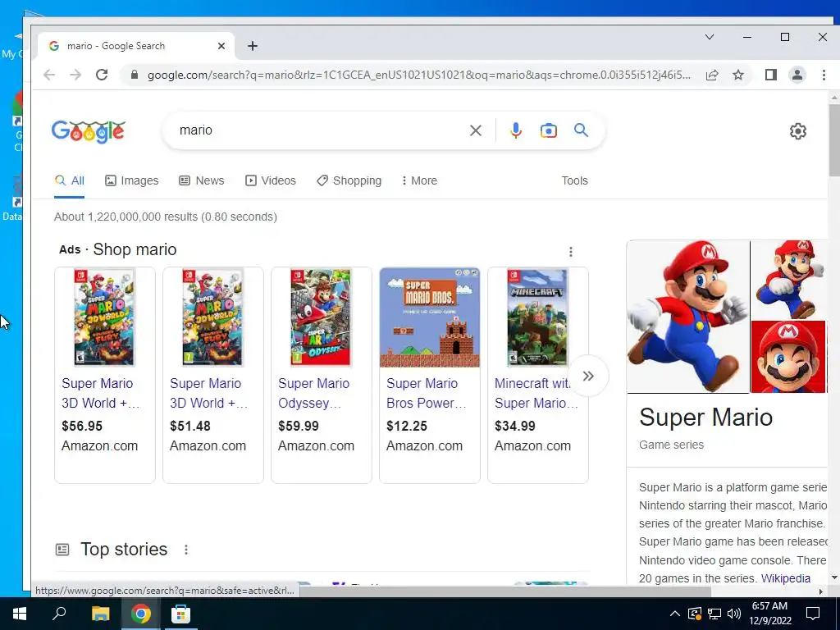Switch to Videos results
Screen dimensions: 840x630
tap(271, 180)
